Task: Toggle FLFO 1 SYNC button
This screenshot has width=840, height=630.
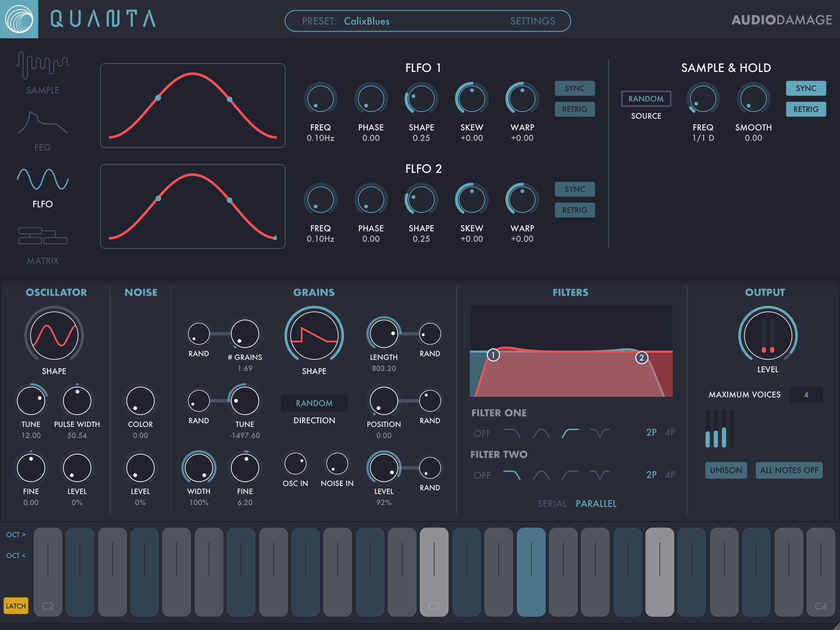Action: click(x=574, y=88)
